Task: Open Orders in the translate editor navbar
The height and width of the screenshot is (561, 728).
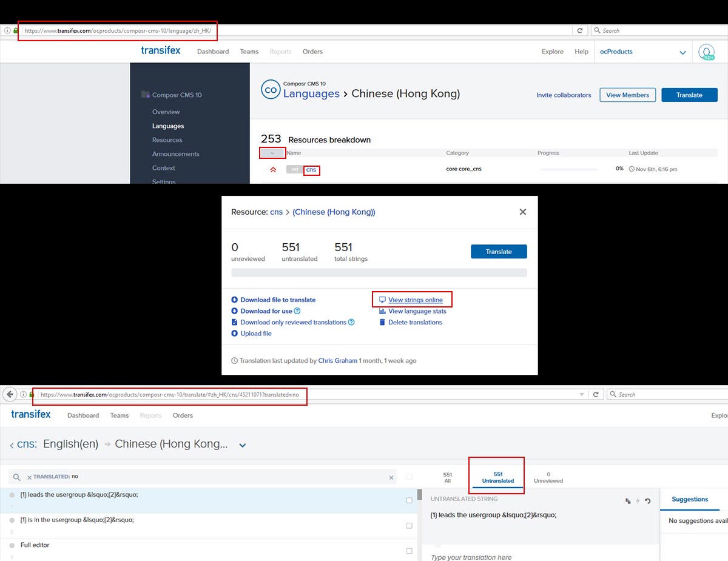Action: coord(183,415)
